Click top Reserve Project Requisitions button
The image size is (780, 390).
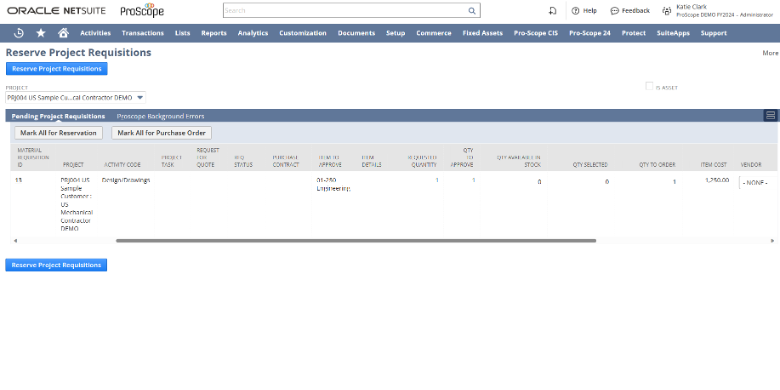(57, 69)
